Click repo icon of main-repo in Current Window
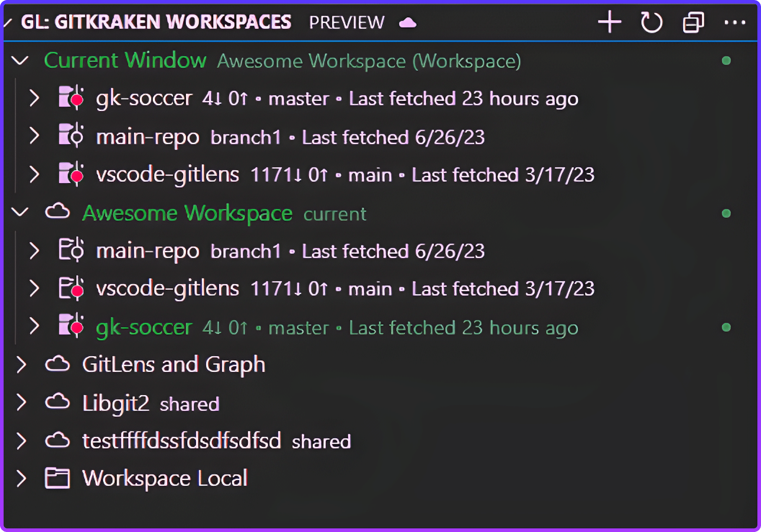761x532 pixels. (71, 136)
